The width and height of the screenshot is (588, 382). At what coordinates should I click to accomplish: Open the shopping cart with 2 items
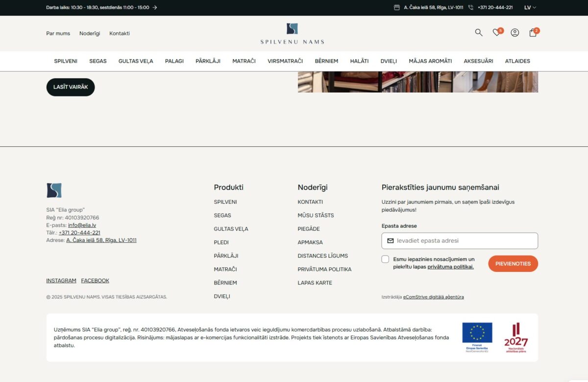click(533, 33)
